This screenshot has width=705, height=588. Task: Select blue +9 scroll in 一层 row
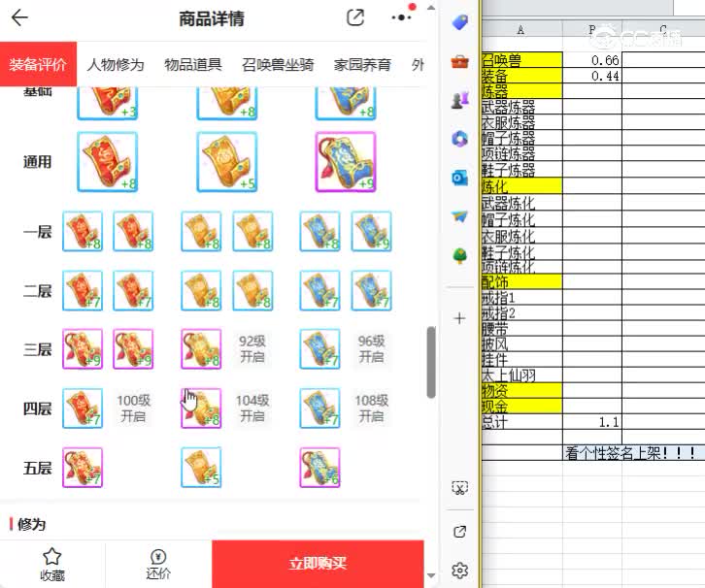pyautogui.click(x=371, y=231)
